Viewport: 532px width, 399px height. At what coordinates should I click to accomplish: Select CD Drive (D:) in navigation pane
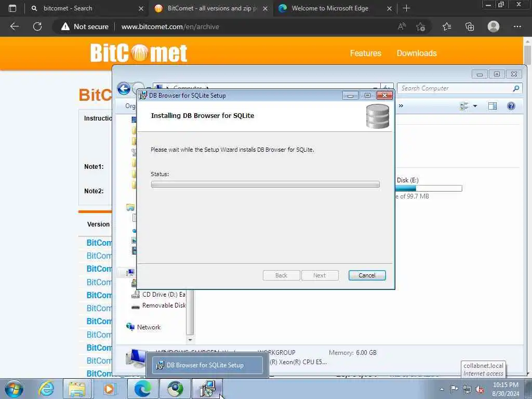(x=158, y=294)
